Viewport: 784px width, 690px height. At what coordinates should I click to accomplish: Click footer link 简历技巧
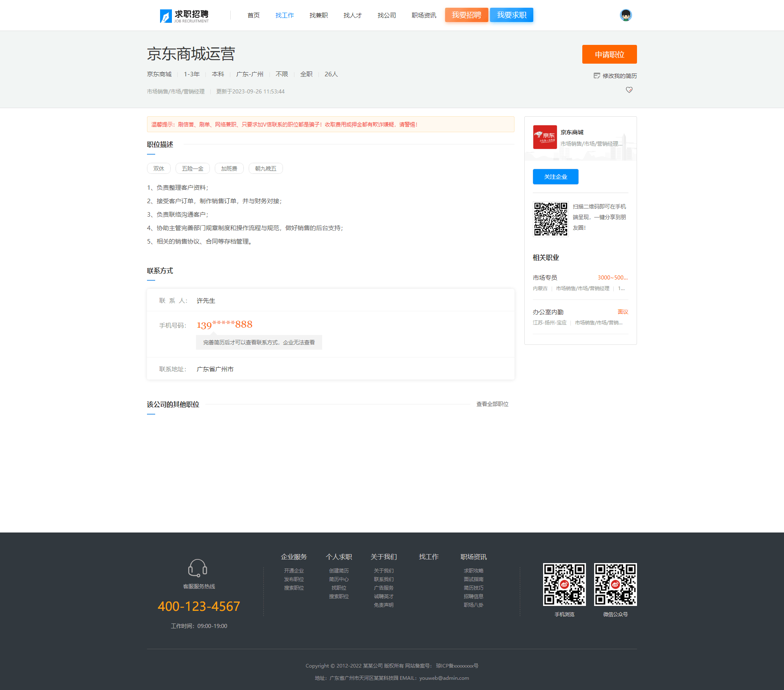pos(474,588)
